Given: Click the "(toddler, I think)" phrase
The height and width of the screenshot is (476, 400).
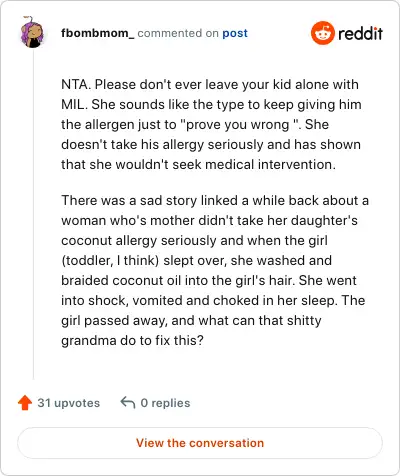Looking at the screenshot, I should click(110, 260).
